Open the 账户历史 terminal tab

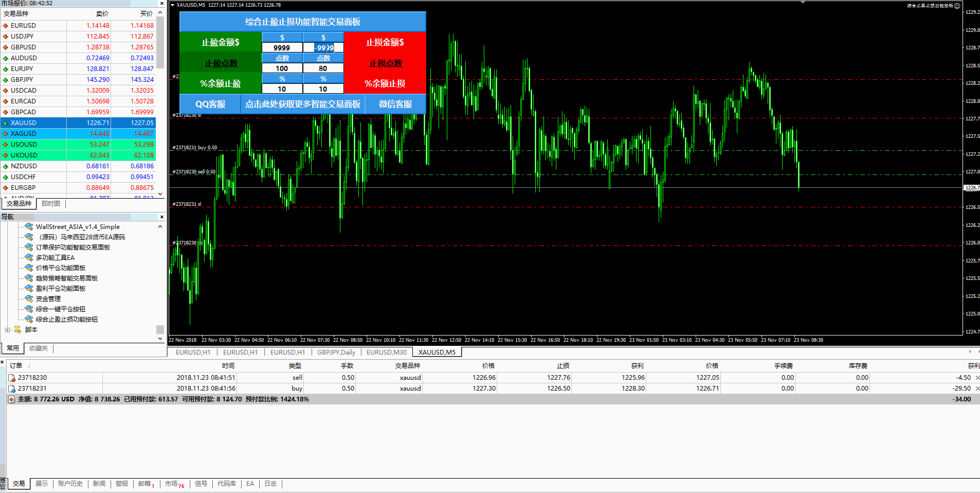tap(70, 484)
